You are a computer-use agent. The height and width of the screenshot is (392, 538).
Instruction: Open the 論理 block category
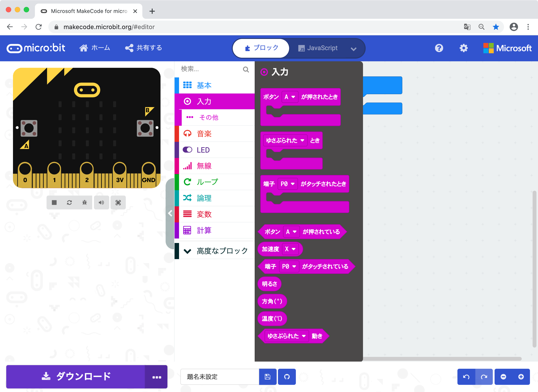(215, 198)
